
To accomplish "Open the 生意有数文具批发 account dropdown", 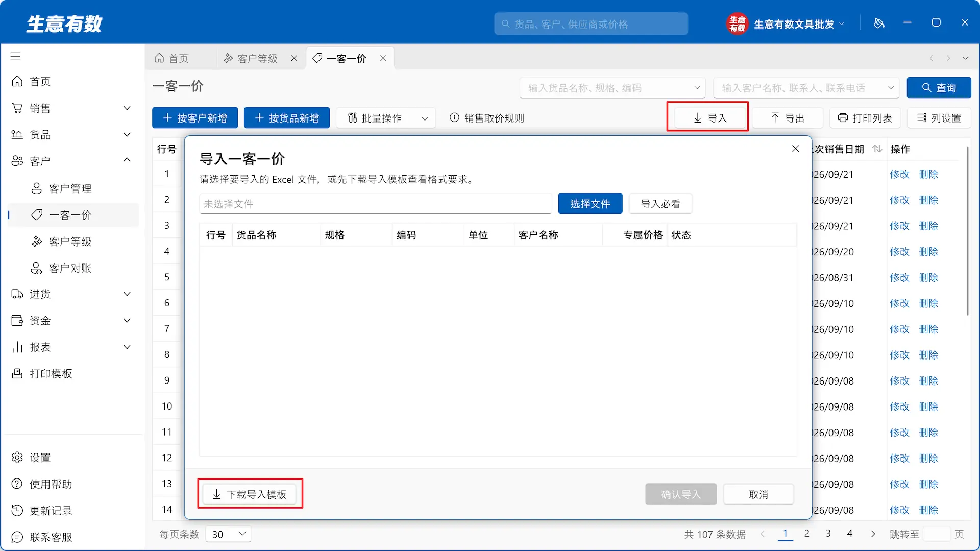I will click(x=799, y=24).
